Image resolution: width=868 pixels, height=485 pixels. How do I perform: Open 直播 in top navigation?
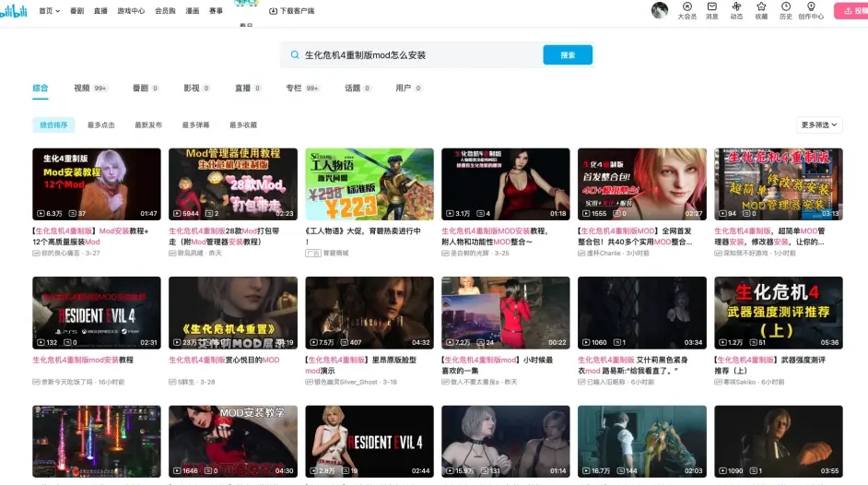point(100,11)
